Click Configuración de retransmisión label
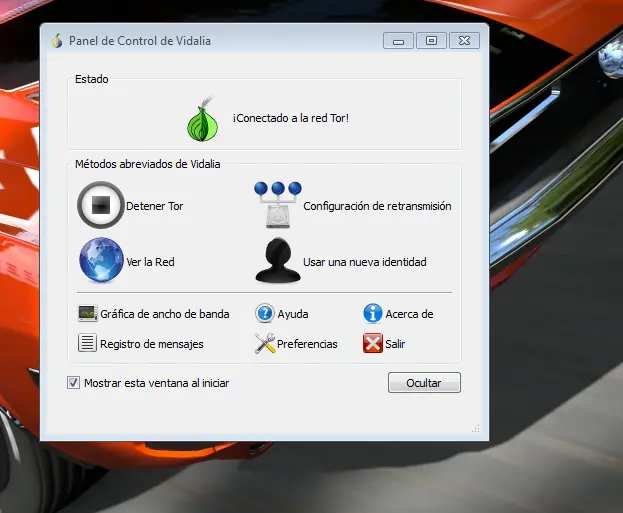Image resolution: width=623 pixels, height=513 pixels. click(377, 206)
